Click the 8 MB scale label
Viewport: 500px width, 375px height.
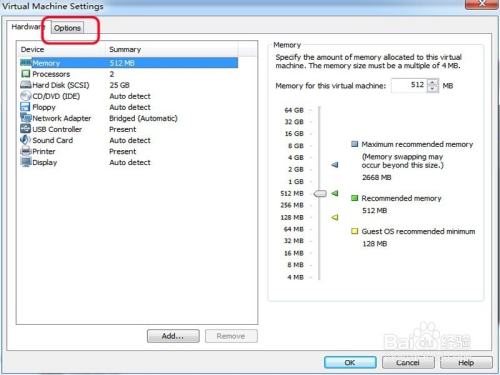click(295, 265)
